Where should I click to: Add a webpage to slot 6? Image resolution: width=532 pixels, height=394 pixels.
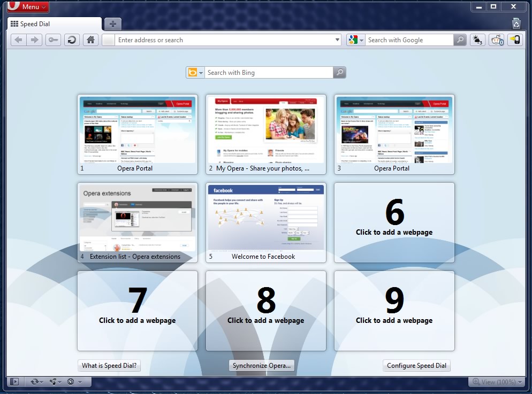point(394,222)
